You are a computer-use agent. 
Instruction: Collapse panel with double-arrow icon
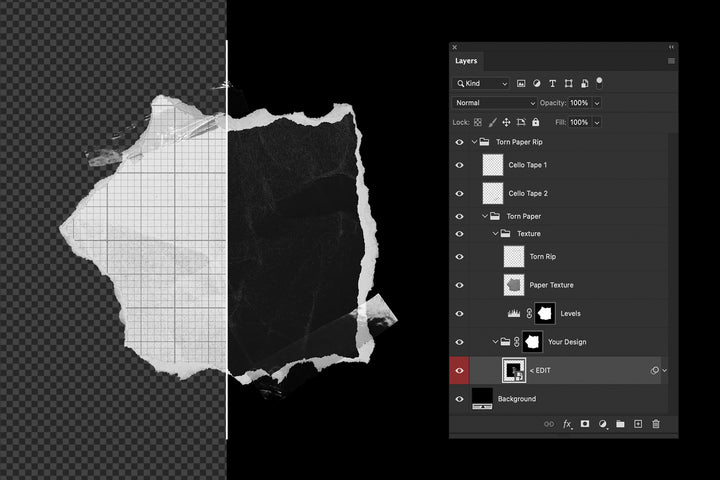[671, 47]
